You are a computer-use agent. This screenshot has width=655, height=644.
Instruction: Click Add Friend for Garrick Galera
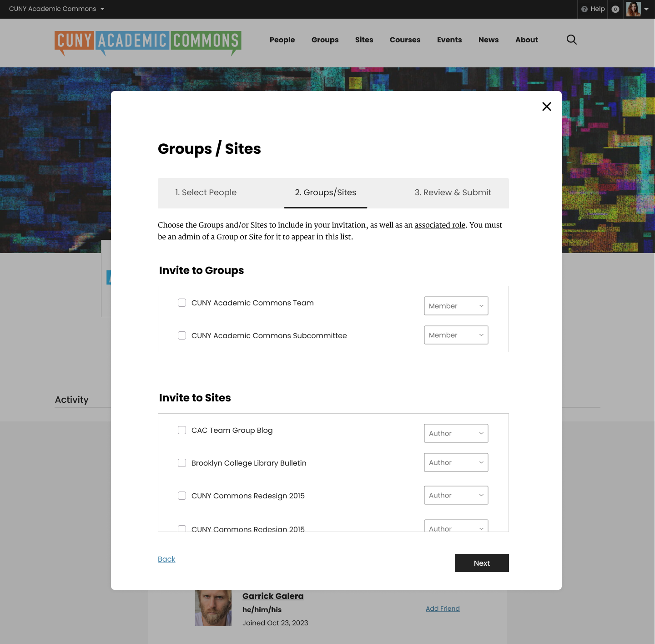tap(443, 609)
